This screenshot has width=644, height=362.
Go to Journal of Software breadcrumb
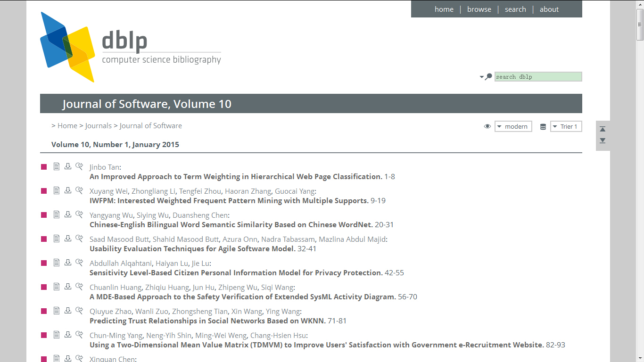point(151,126)
